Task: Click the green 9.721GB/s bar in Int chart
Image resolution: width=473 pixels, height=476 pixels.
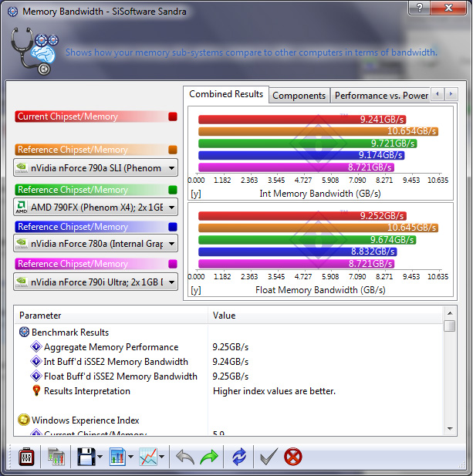Action: tap(308, 143)
